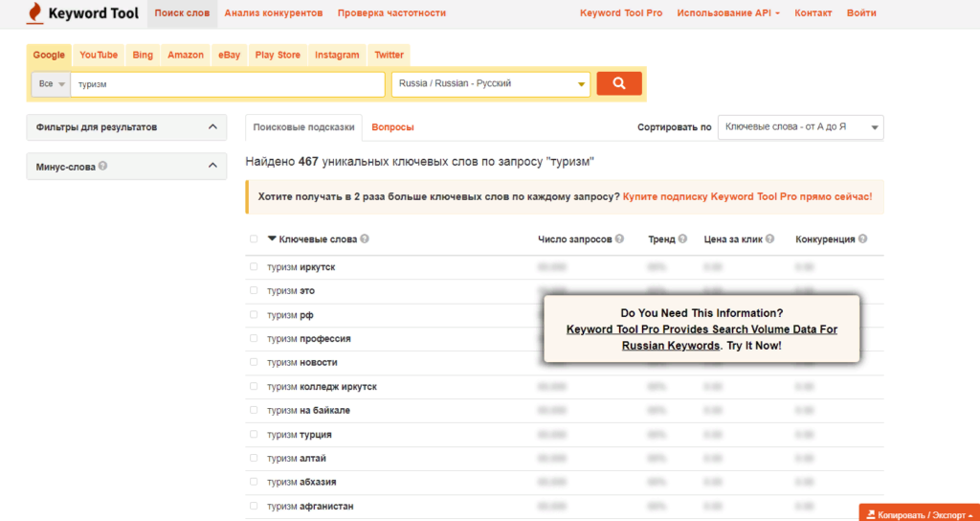Screen dimensions: 980x521
Task: Open the Все search type dropdown
Action: 52,84
